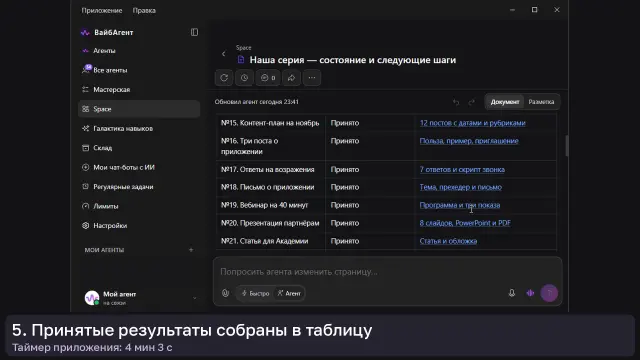Open link 12 постов с датами и рубриками
The height and width of the screenshot is (360, 640).
tap(472, 123)
